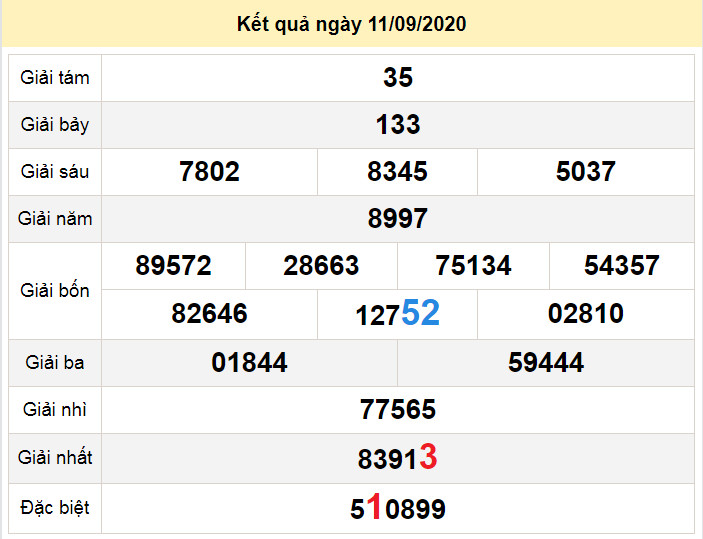Click the 'Giải nhất' row label
This screenshot has height=539, width=703.
[55, 457]
